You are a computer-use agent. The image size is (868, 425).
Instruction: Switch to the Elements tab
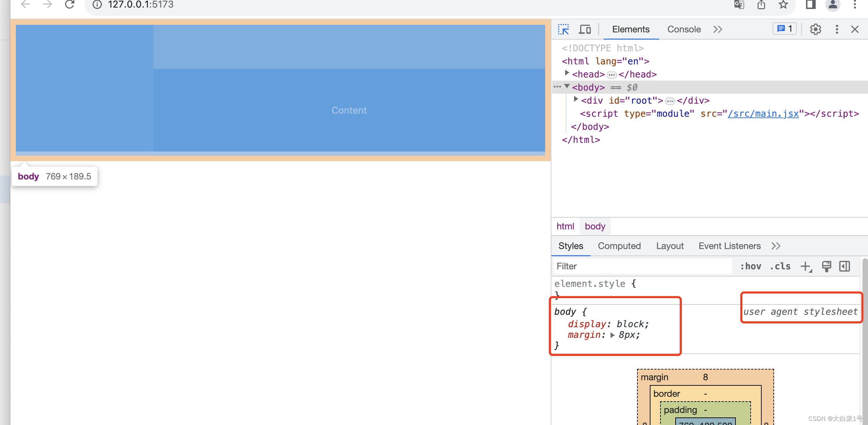(x=631, y=29)
